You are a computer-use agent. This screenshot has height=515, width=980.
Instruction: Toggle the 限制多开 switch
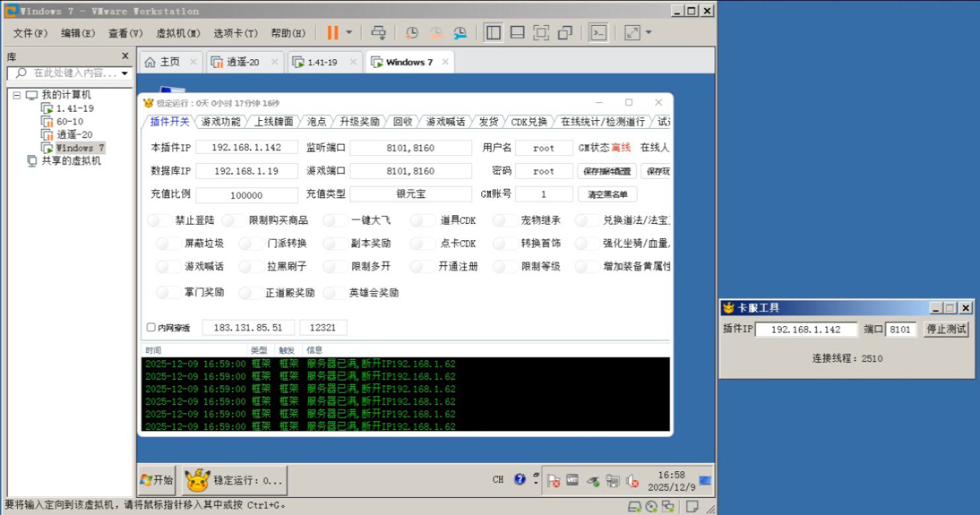click(335, 267)
